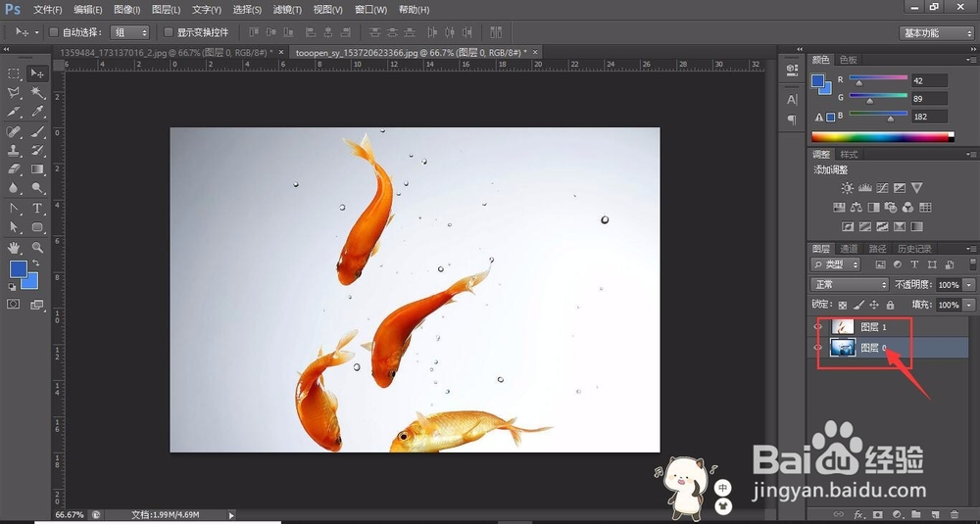980x524 pixels.
Task: Enable 自动选择 checkbox
Action: 54,32
